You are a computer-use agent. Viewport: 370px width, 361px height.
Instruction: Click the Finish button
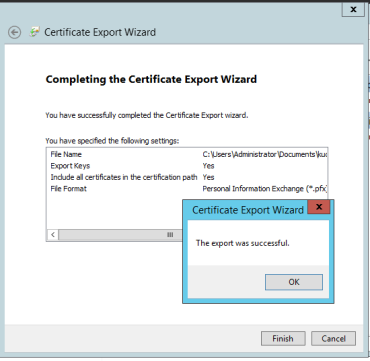click(283, 339)
